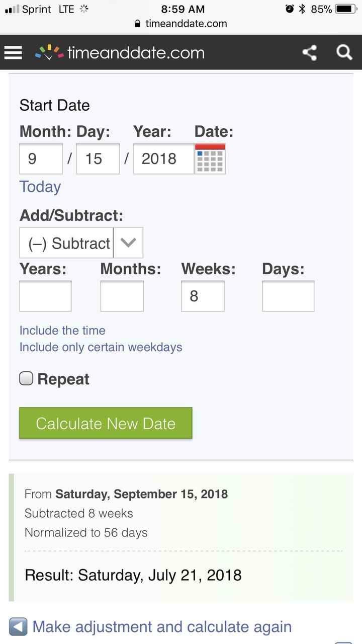Focus the Month input field
The width and height of the screenshot is (362, 644).
tap(41, 158)
